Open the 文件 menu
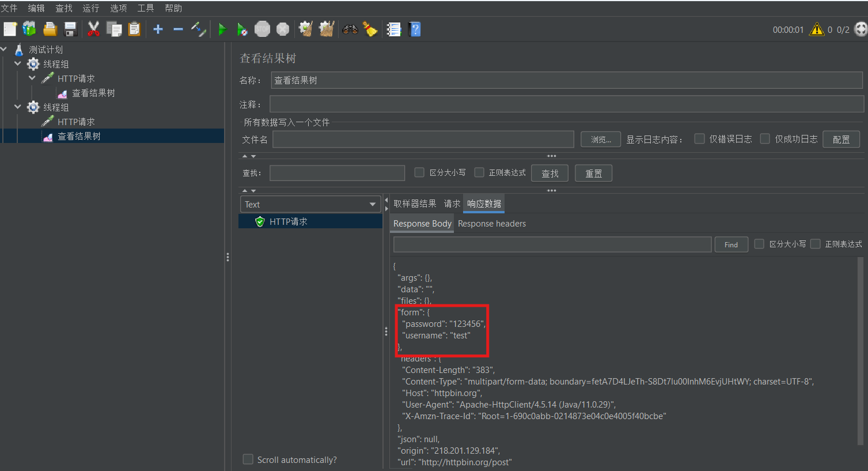The image size is (868, 471). click(x=9, y=8)
